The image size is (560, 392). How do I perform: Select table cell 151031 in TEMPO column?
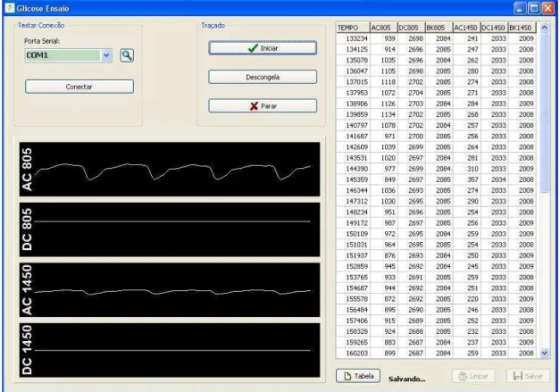coord(353,245)
